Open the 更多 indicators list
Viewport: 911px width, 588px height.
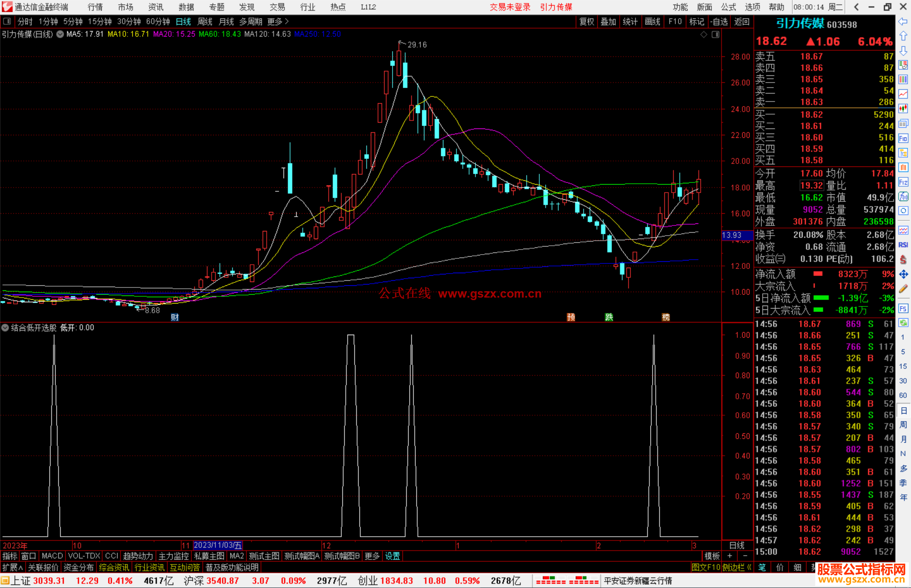[372, 556]
